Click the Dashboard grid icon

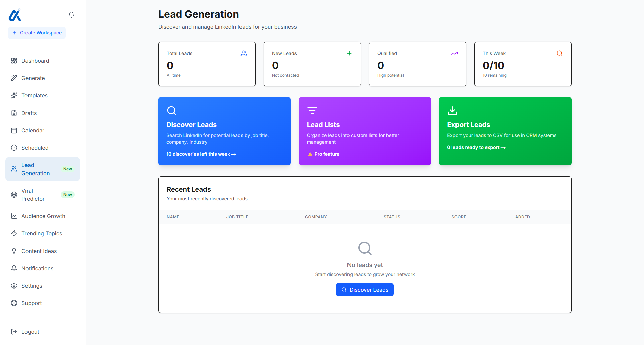pyautogui.click(x=14, y=61)
